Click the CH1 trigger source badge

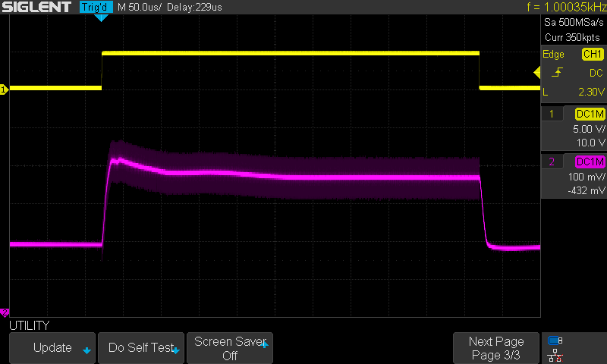pyautogui.click(x=593, y=54)
